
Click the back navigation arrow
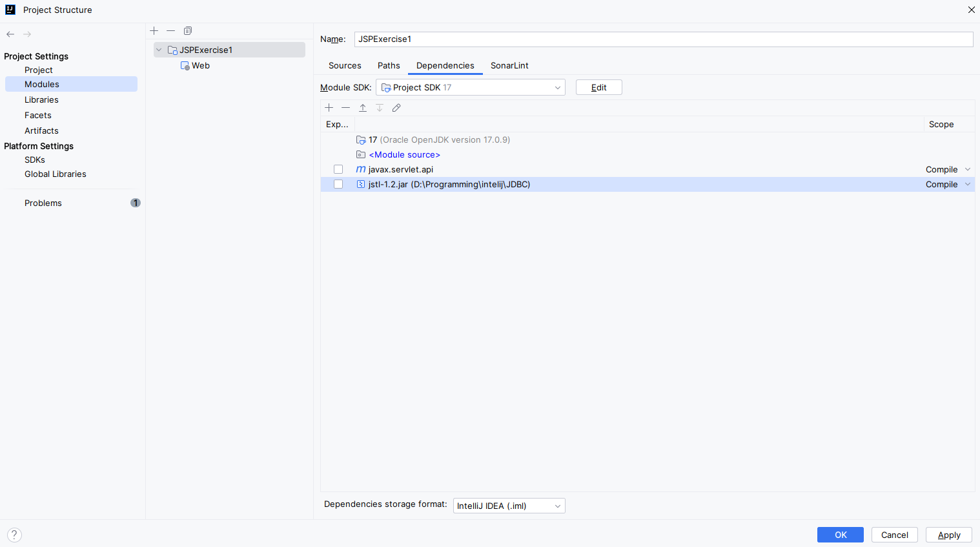click(x=10, y=34)
